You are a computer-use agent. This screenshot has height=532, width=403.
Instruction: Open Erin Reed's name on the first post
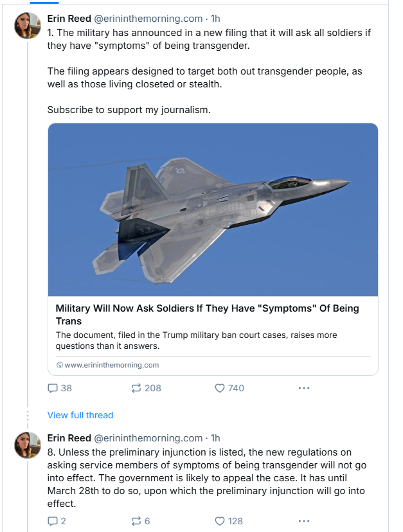[69, 19]
